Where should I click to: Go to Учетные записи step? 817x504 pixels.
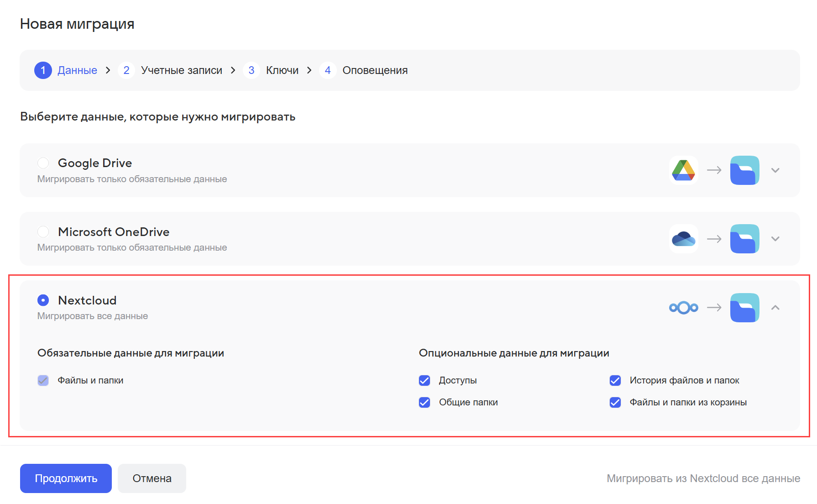point(181,70)
